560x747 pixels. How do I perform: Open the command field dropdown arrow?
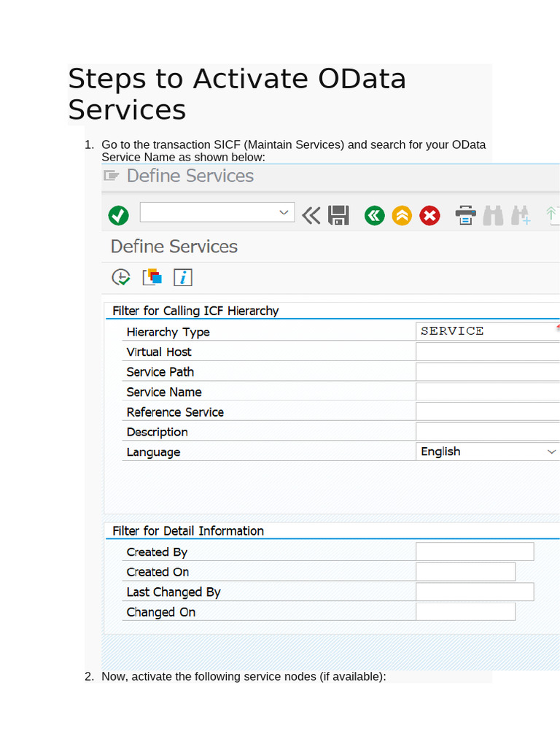(x=284, y=212)
